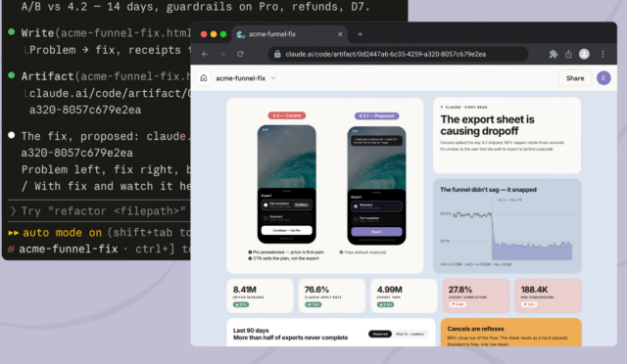Click 'auto mode on' text in terminal
This screenshot has height=364, width=627.
(x=62, y=233)
